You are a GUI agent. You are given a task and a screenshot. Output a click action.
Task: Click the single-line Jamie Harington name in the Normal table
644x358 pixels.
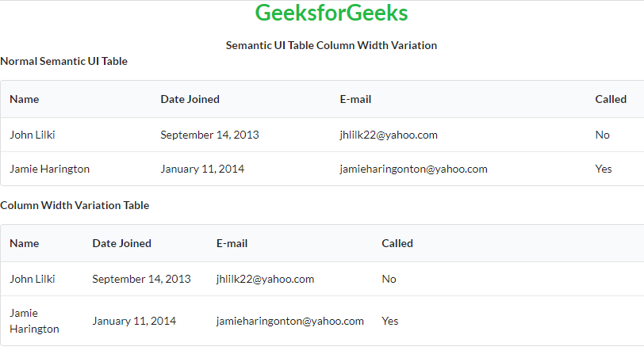point(50,169)
